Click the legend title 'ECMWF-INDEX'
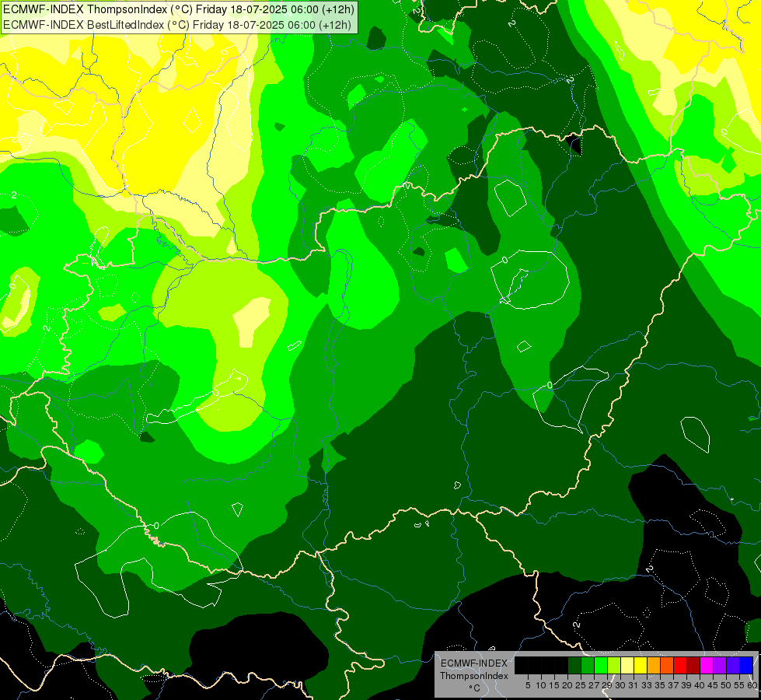This screenshot has height=700, width=761. [473, 663]
